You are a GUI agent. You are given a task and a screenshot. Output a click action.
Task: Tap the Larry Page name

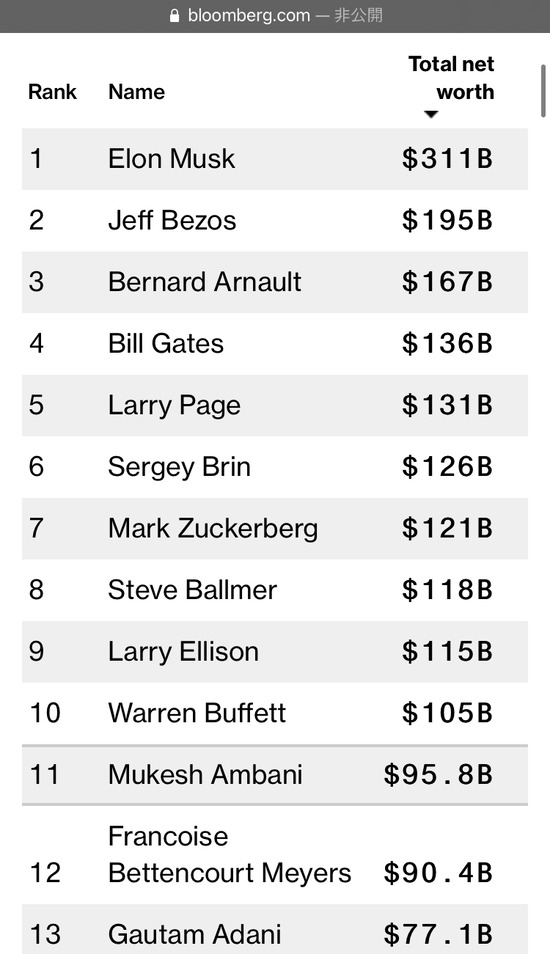[x=174, y=405]
